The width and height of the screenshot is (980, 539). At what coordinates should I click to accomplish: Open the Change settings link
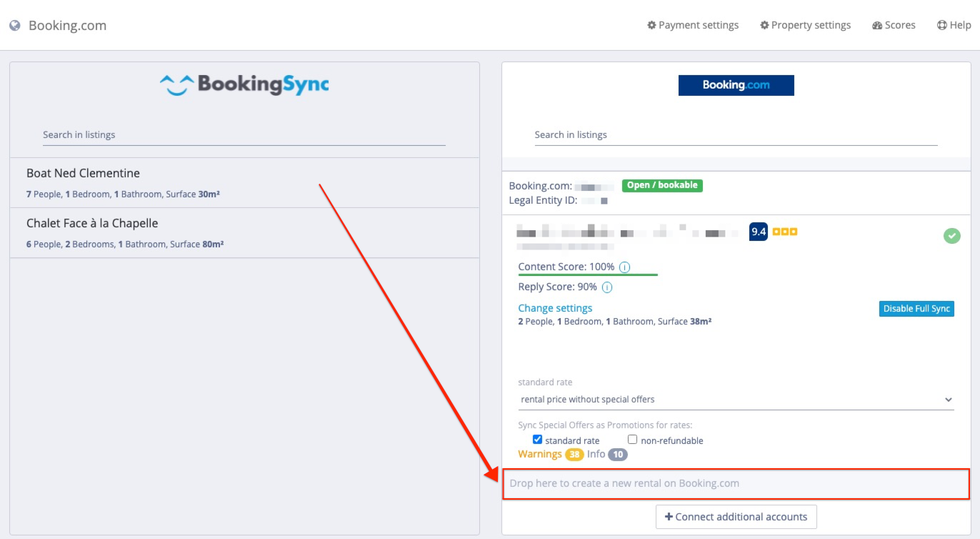[555, 308]
